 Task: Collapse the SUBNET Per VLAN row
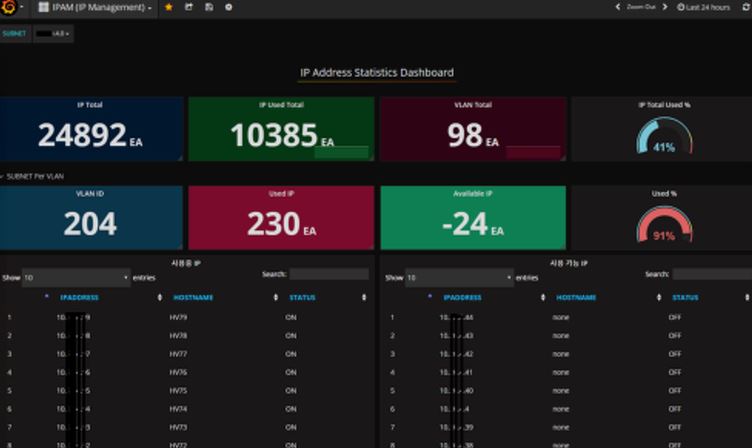[x=32, y=177]
